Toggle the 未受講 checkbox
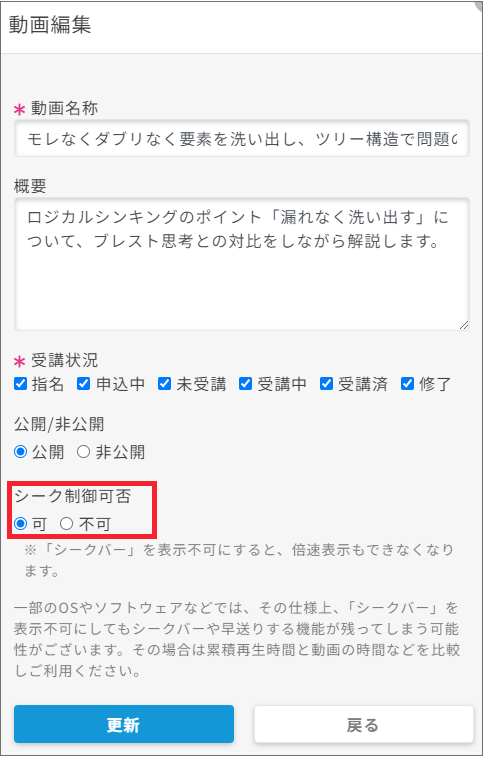 pos(164,384)
